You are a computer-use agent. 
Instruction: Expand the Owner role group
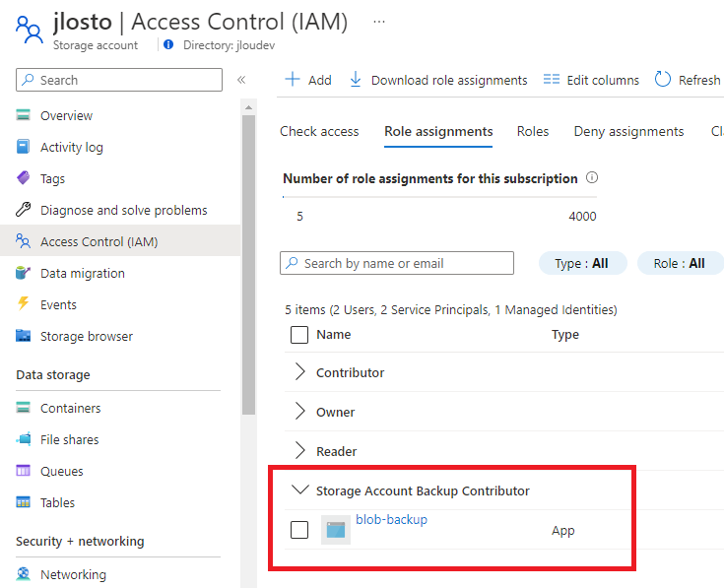[x=300, y=411]
